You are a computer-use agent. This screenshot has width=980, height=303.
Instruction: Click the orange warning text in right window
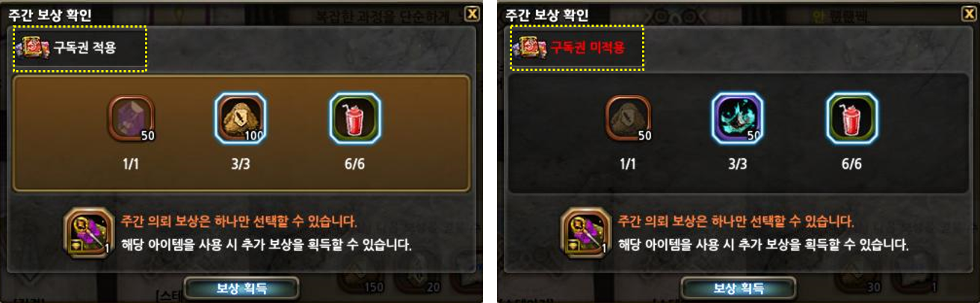(x=736, y=222)
